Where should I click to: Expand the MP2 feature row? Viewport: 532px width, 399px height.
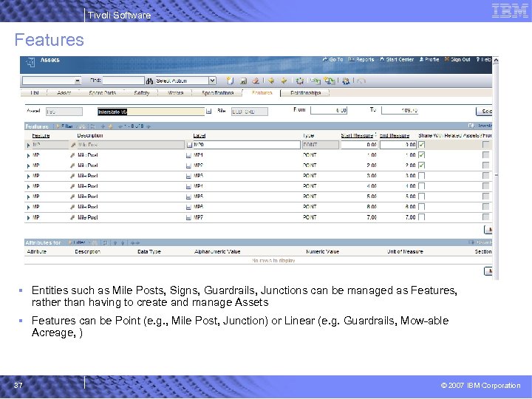[x=29, y=166]
